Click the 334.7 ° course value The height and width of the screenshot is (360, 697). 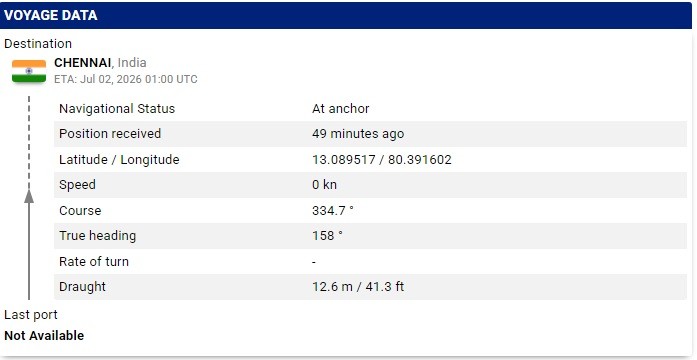pyautogui.click(x=333, y=211)
